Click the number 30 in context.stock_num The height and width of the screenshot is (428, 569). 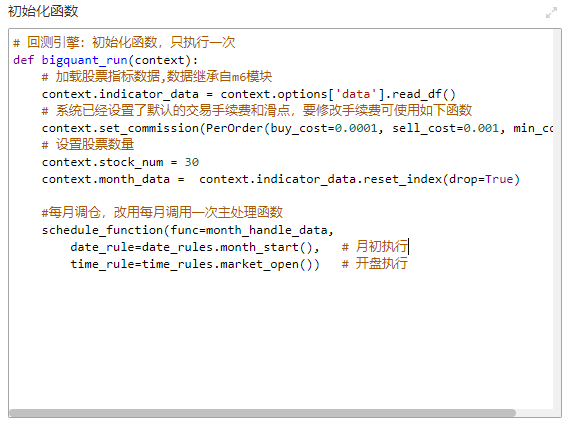click(x=192, y=162)
